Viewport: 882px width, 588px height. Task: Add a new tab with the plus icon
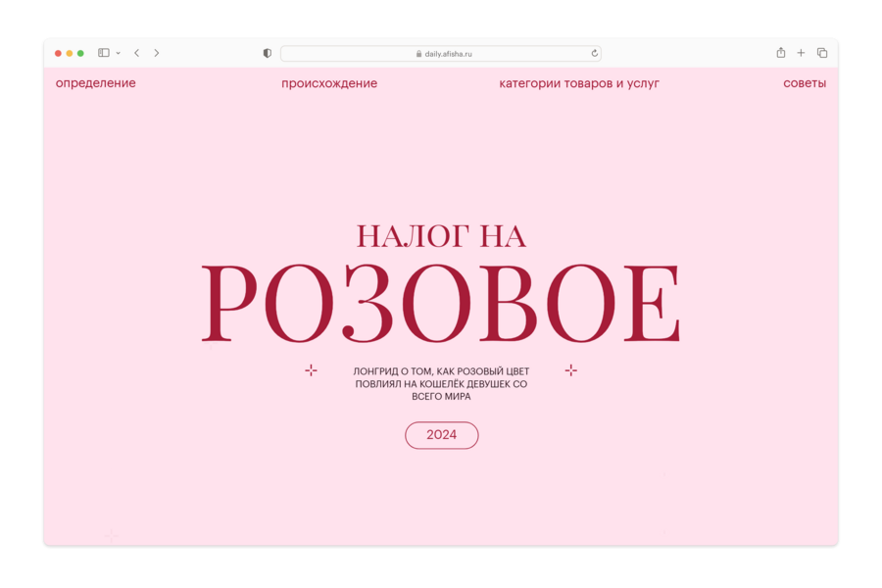pyautogui.click(x=801, y=53)
